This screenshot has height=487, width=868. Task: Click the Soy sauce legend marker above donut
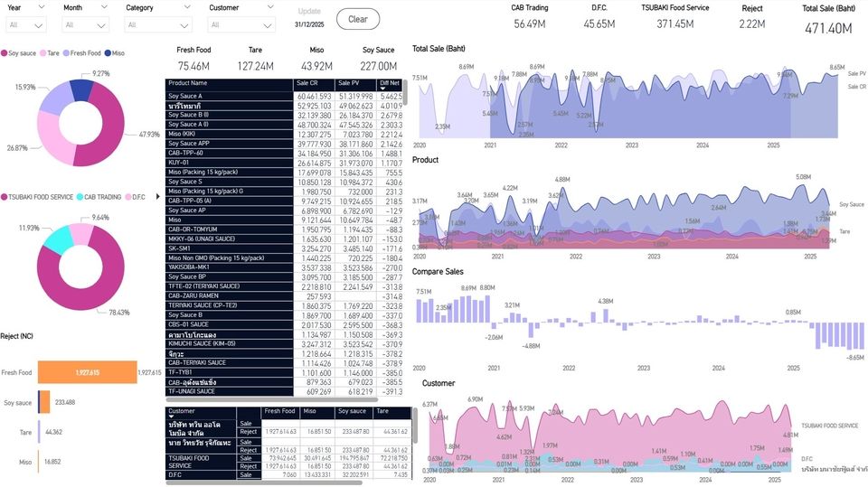point(5,53)
